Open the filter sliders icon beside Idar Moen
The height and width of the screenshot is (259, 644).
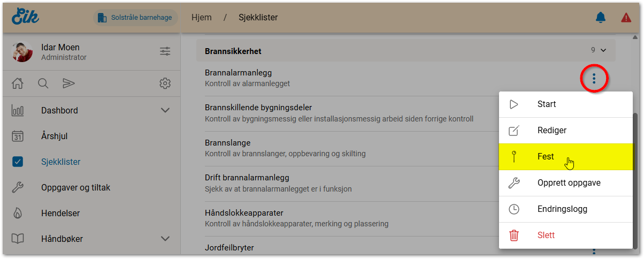pyautogui.click(x=165, y=52)
